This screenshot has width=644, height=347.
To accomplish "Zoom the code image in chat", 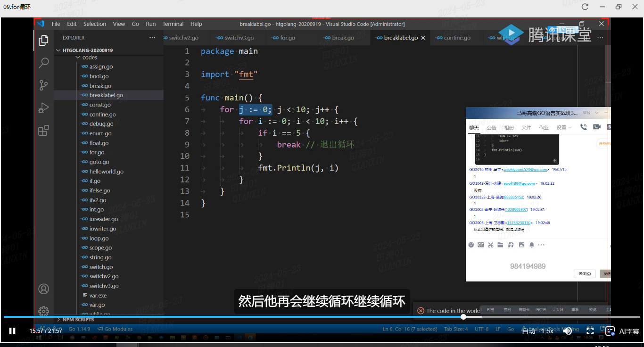I will click(x=555, y=160).
